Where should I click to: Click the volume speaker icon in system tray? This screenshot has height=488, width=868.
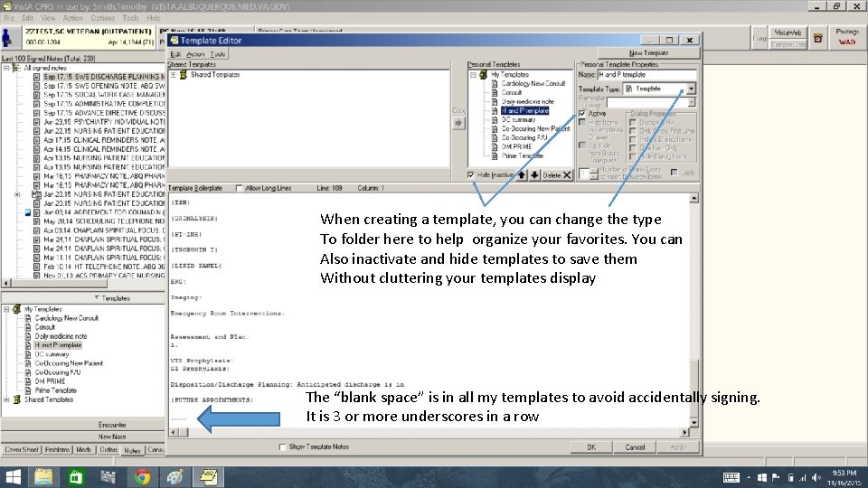tap(816, 477)
